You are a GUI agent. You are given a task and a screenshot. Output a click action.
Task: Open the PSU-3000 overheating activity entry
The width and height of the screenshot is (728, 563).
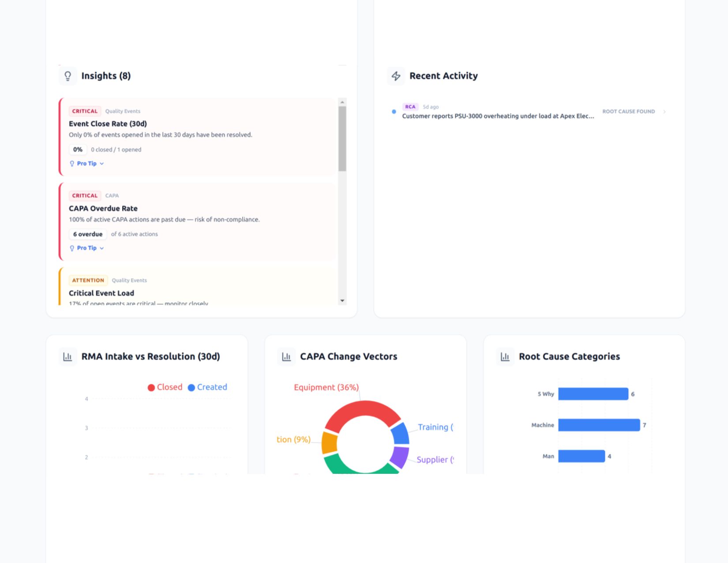[x=498, y=116]
